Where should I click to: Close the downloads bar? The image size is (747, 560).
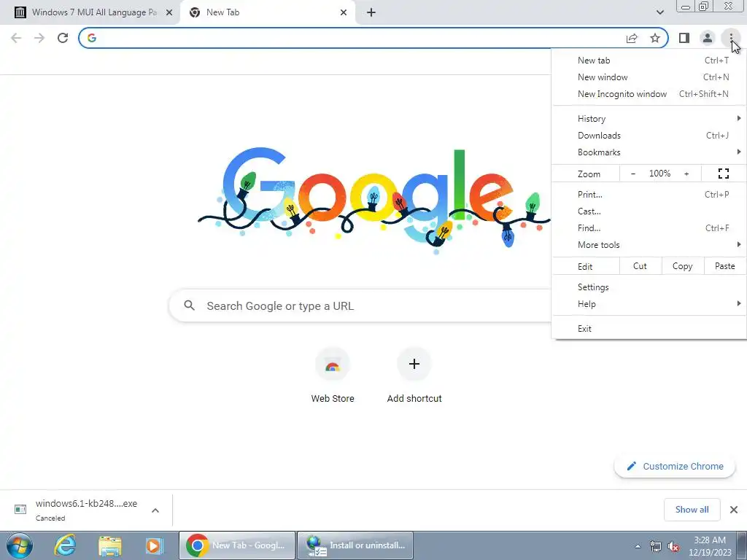point(734,510)
